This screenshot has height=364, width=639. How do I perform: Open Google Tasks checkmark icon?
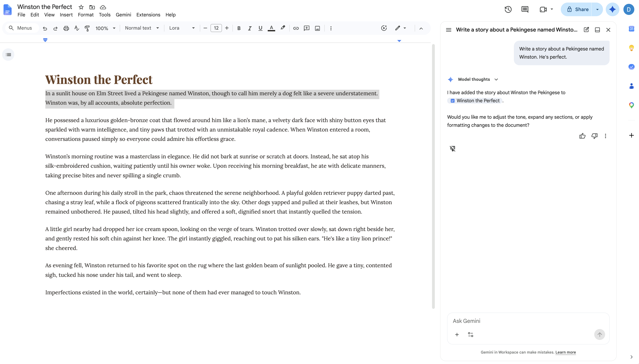pyautogui.click(x=631, y=66)
